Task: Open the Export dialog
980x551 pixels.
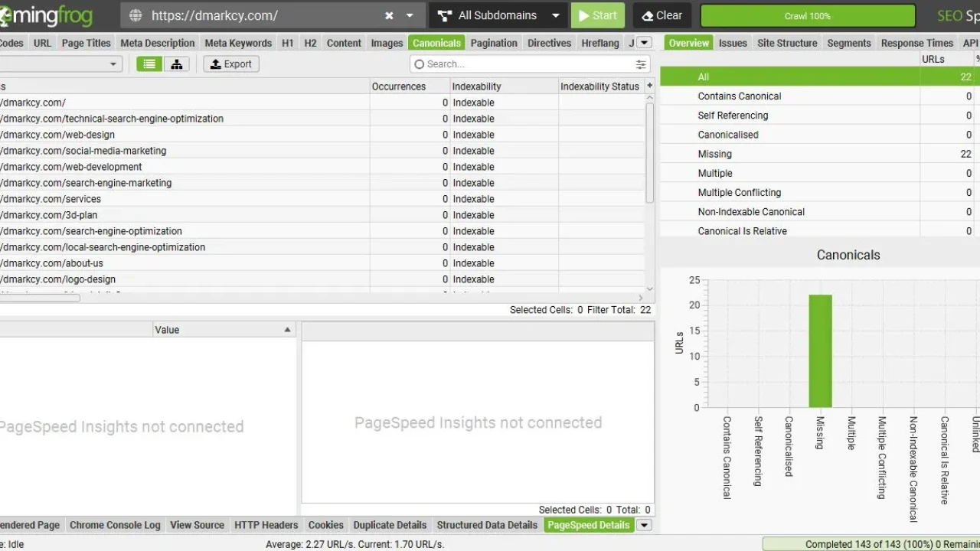Action: (230, 64)
